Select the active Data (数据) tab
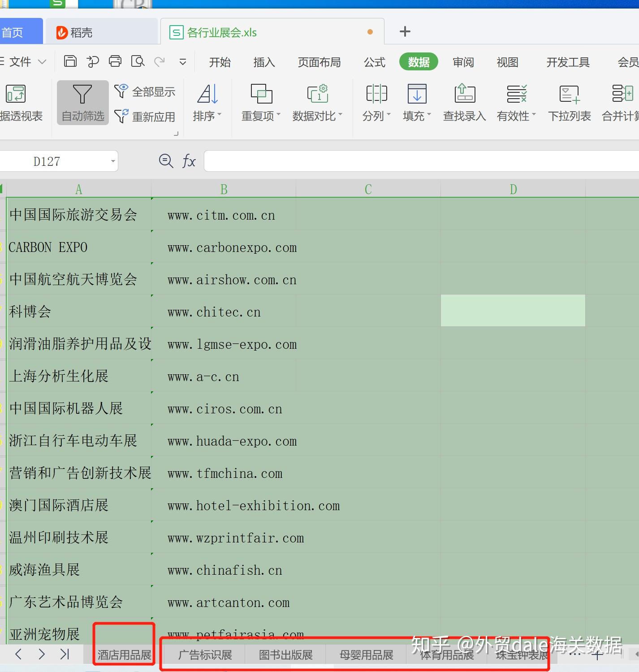Viewport: 639px width, 672px height. [419, 62]
